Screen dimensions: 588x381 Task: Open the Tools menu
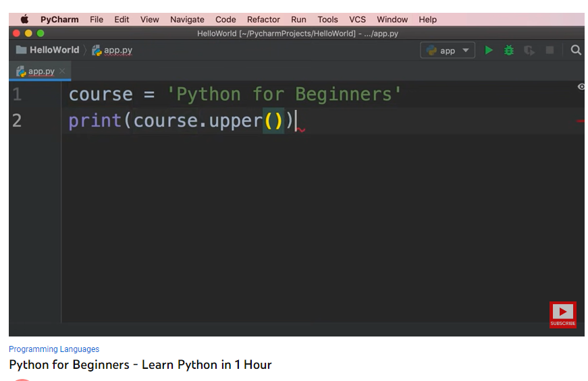coord(327,20)
